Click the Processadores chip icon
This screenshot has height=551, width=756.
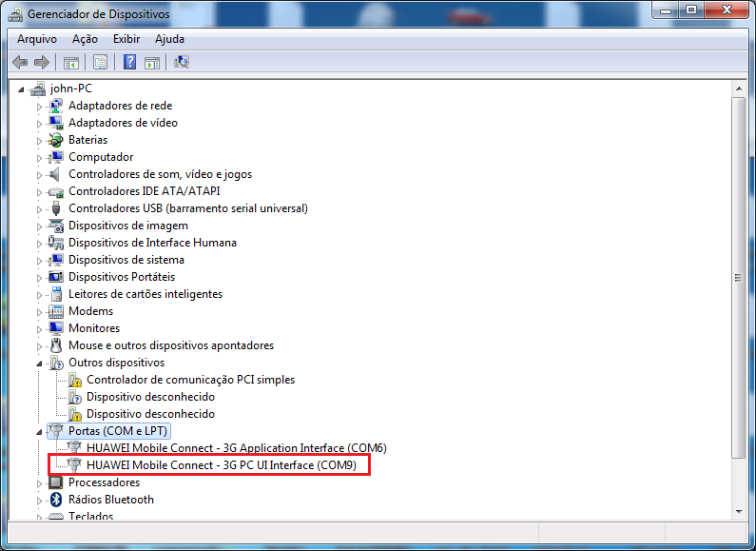56,482
